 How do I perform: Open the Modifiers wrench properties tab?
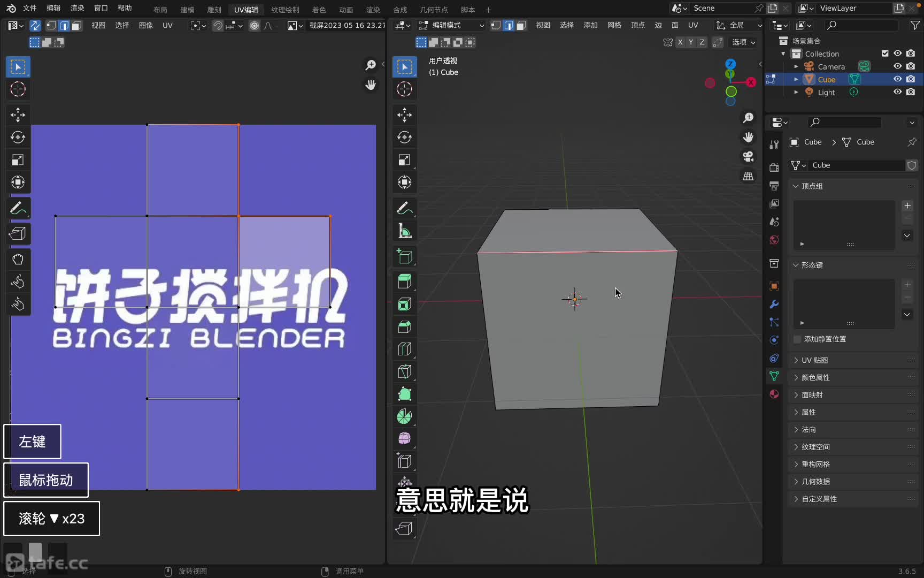[774, 304]
